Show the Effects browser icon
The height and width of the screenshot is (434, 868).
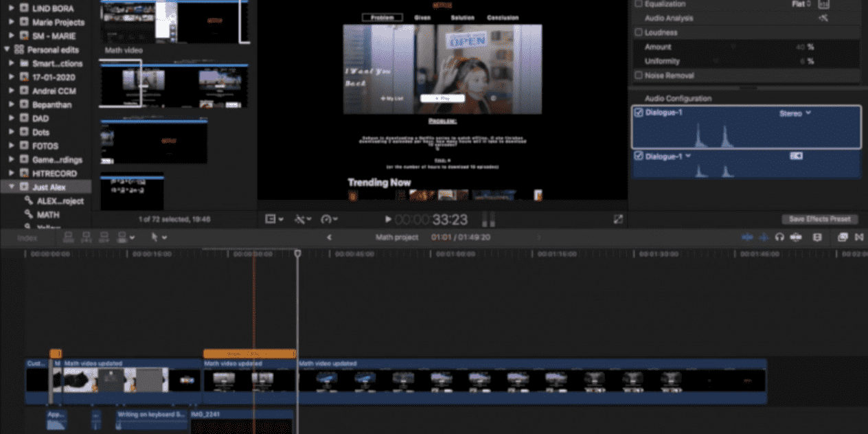[x=843, y=238]
